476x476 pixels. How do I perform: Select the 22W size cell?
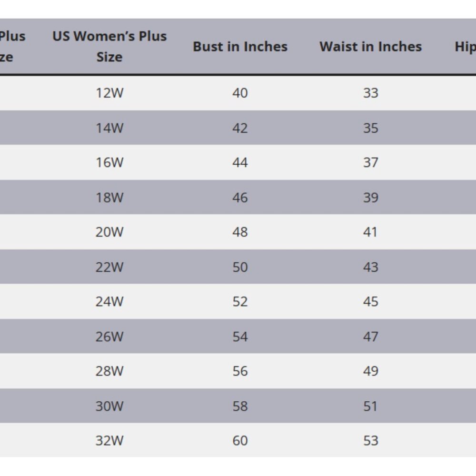tap(109, 267)
